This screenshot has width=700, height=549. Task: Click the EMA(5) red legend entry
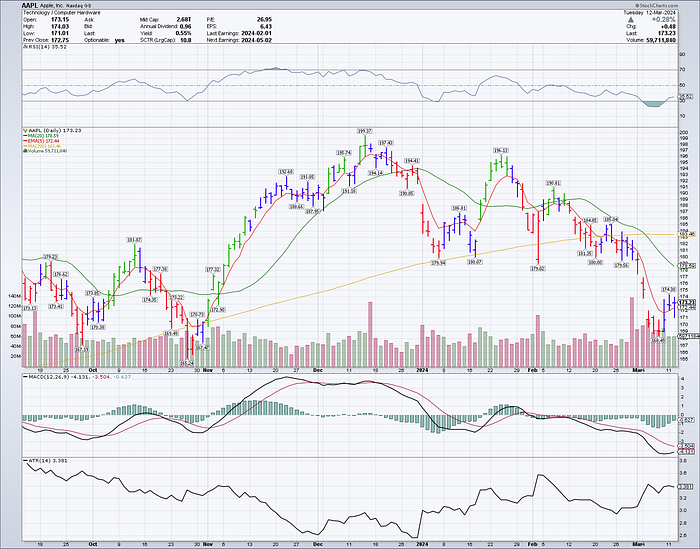tap(42, 141)
